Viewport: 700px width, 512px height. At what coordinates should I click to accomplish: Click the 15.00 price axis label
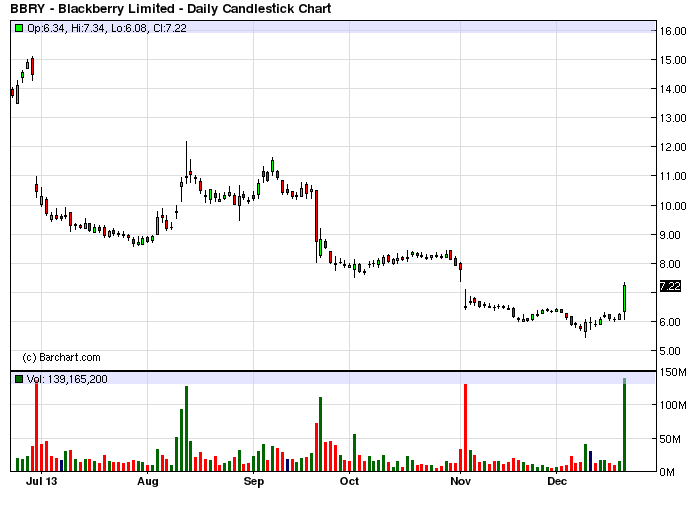click(673, 60)
